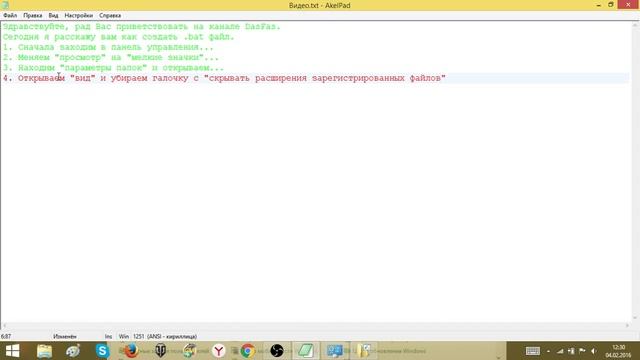Click line starting with "Здравствуйте"
Image resolution: width=640 pixels, height=360 pixels.
pos(142,27)
